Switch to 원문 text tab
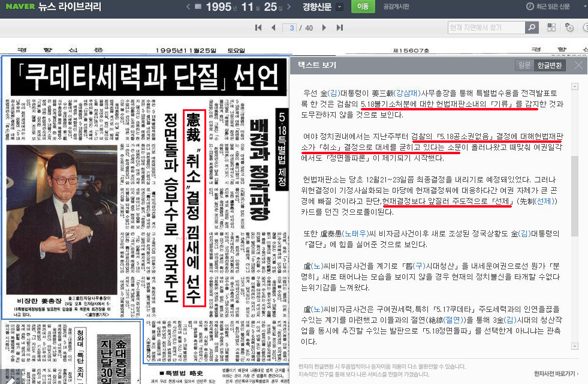Screen dimensions: 588x384 click(524, 65)
